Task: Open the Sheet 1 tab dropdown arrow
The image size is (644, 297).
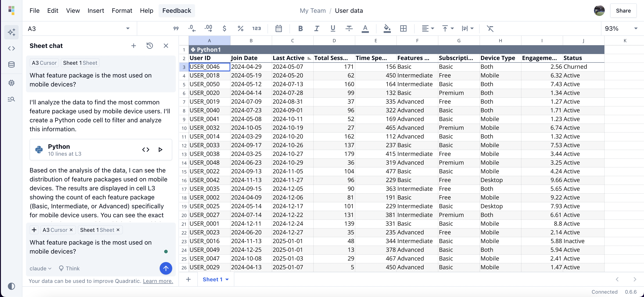Action: [227, 280]
